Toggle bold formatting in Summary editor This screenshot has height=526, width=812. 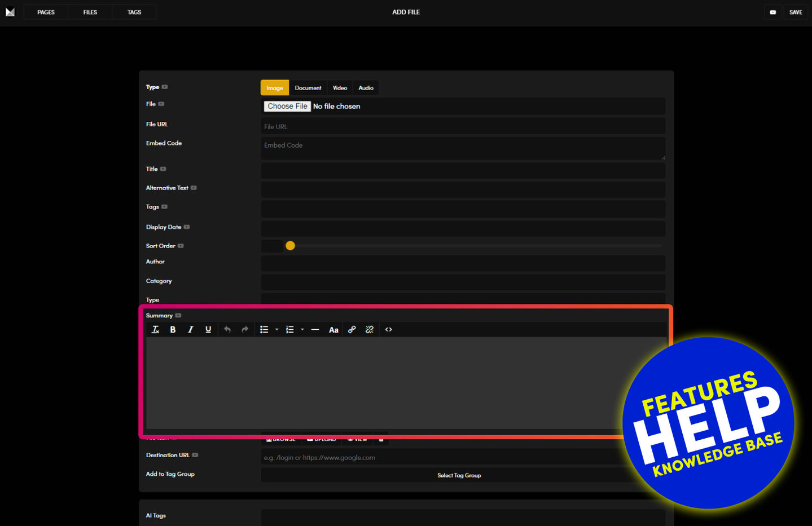[173, 330]
